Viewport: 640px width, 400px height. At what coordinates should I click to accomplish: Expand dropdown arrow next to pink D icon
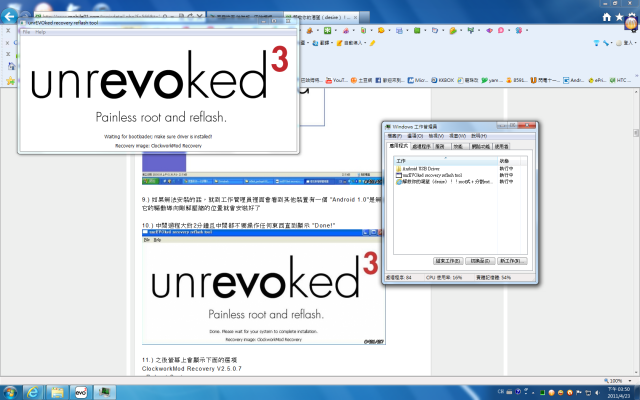509,31
